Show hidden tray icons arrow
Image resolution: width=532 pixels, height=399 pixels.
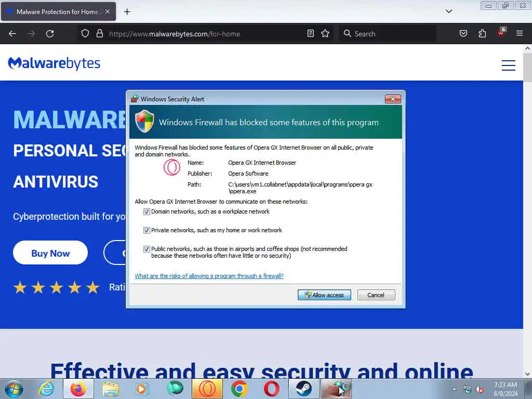point(454,389)
